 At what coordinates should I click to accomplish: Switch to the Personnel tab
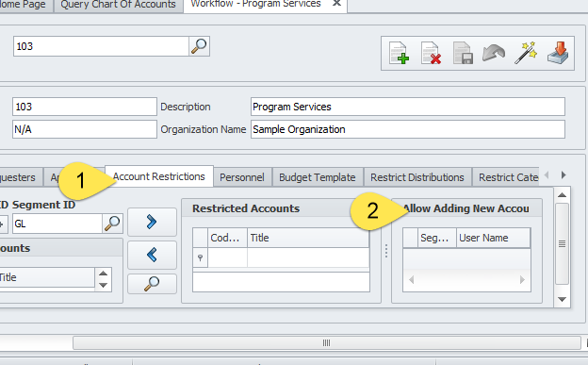click(x=242, y=177)
